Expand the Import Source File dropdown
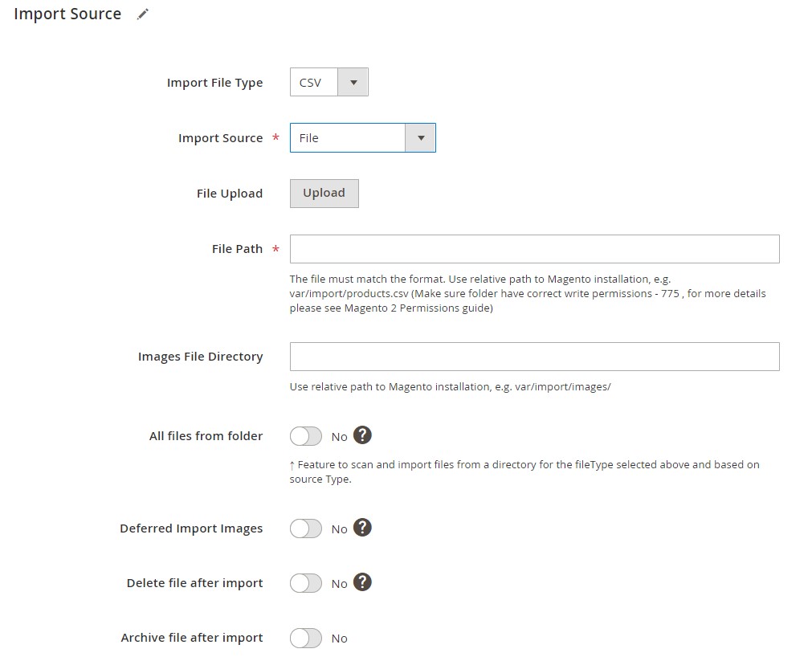Screen dimensions: 812x657 coord(362,137)
